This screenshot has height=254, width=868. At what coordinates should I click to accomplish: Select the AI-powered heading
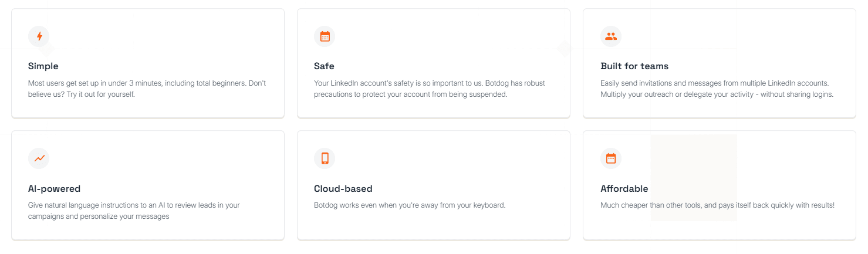(x=54, y=189)
